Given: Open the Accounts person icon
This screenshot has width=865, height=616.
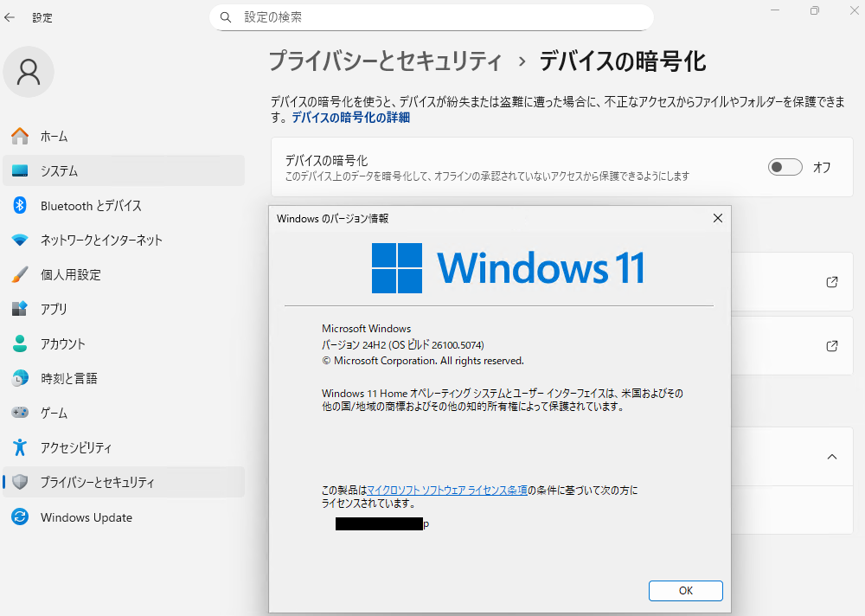Looking at the screenshot, I should tap(20, 343).
